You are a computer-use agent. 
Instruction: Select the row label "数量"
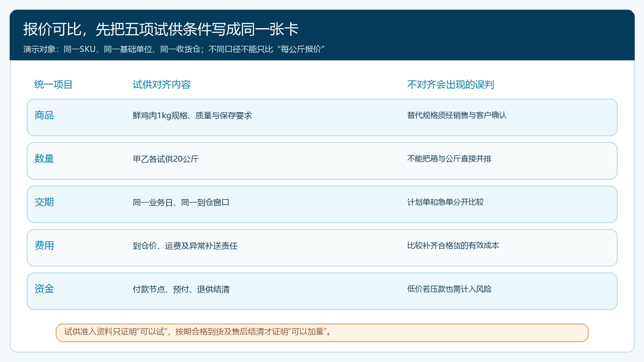coord(44,159)
